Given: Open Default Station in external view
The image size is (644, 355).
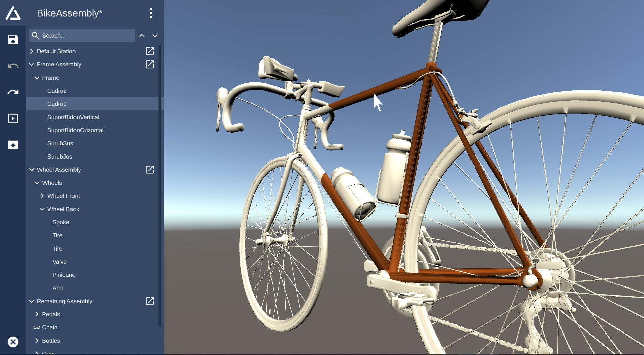Looking at the screenshot, I should tap(150, 51).
